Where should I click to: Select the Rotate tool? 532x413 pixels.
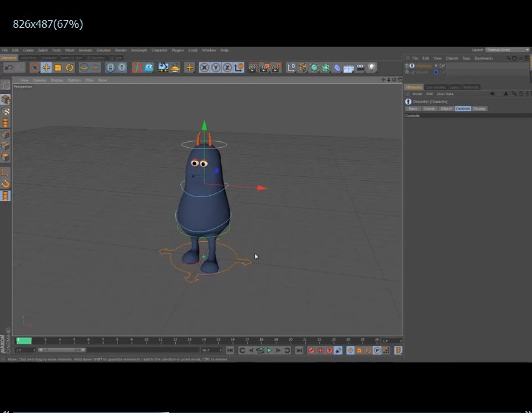pos(69,67)
